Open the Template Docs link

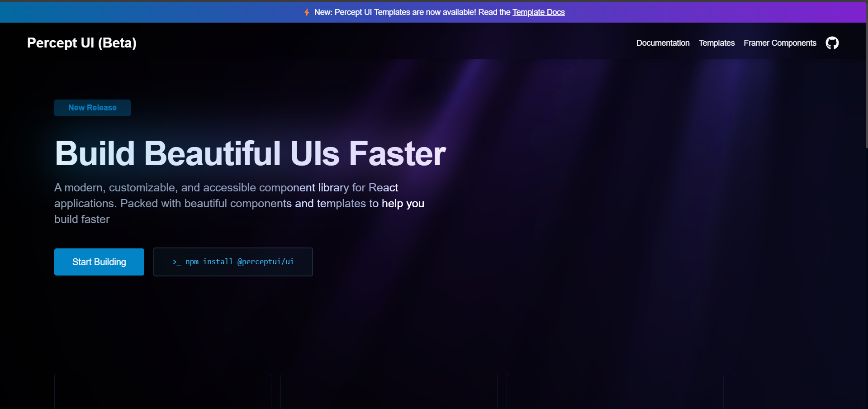[x=538, y=12]
